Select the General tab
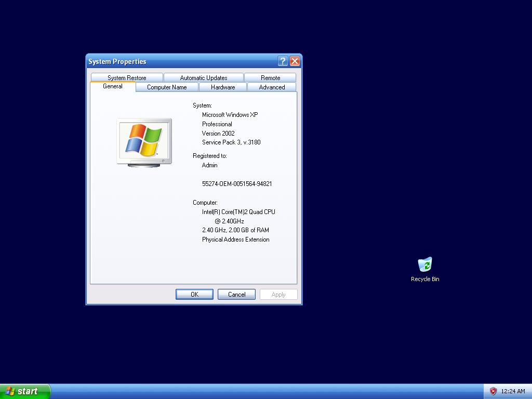Screen dimensions: 532x399 tap(113, 86)
